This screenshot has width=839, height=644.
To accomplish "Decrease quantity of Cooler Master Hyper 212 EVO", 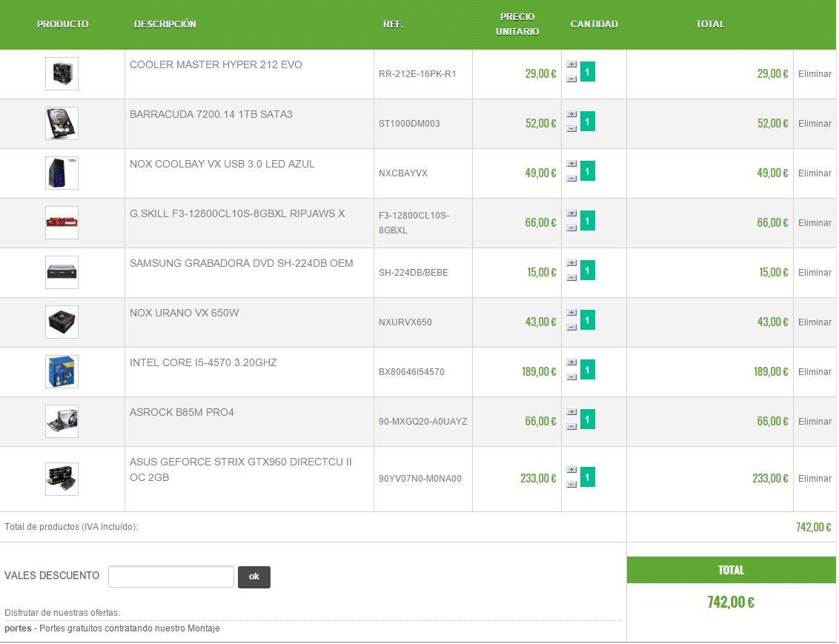I will (571, 79).
